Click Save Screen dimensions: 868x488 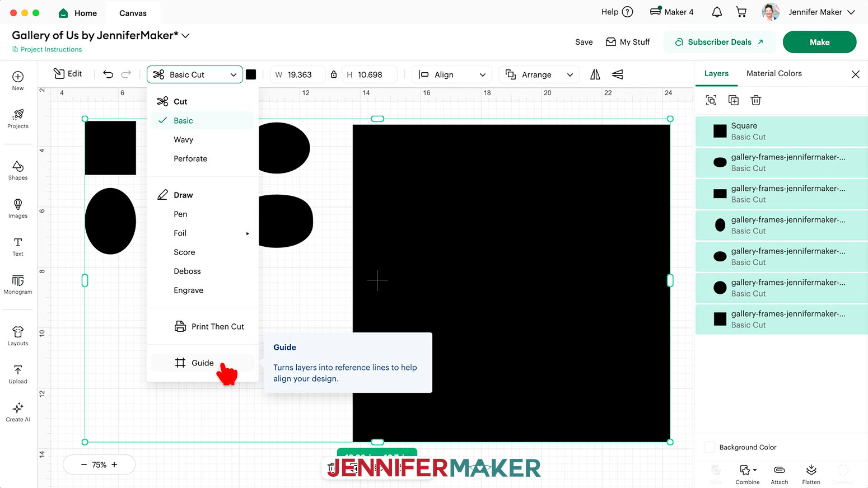(584, 42)
